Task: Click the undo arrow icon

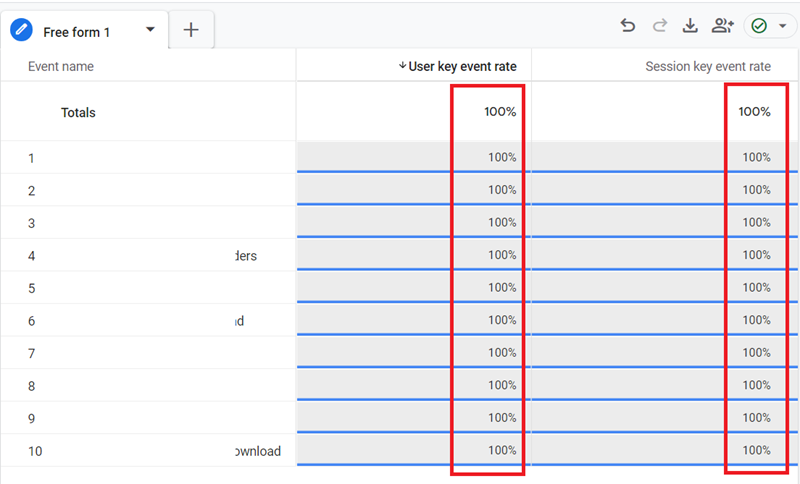Action: (628, 26)
